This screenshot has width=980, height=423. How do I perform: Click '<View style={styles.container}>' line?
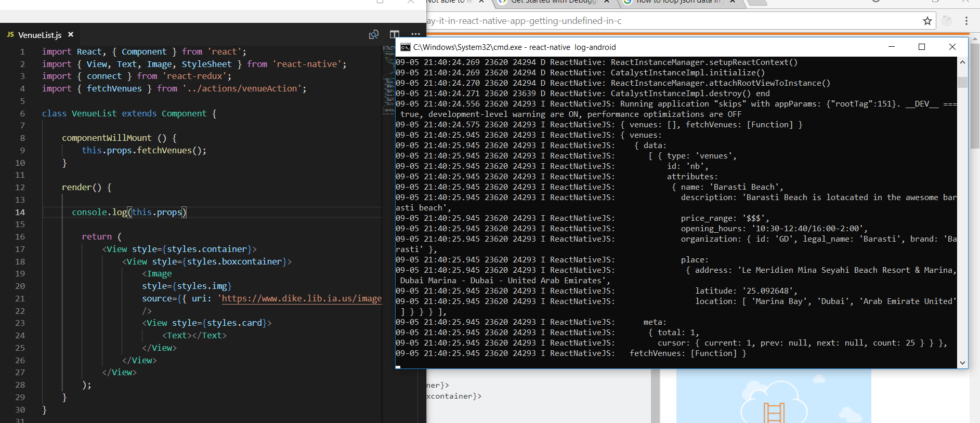pyautogui.click(x=179, y=249)
